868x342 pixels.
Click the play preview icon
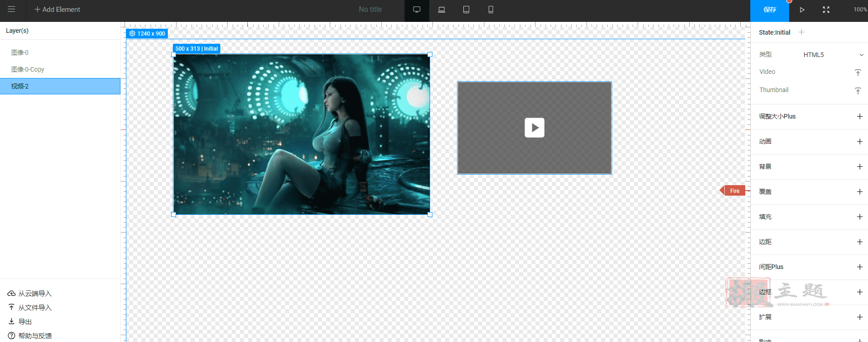click(x=802, y=10)
